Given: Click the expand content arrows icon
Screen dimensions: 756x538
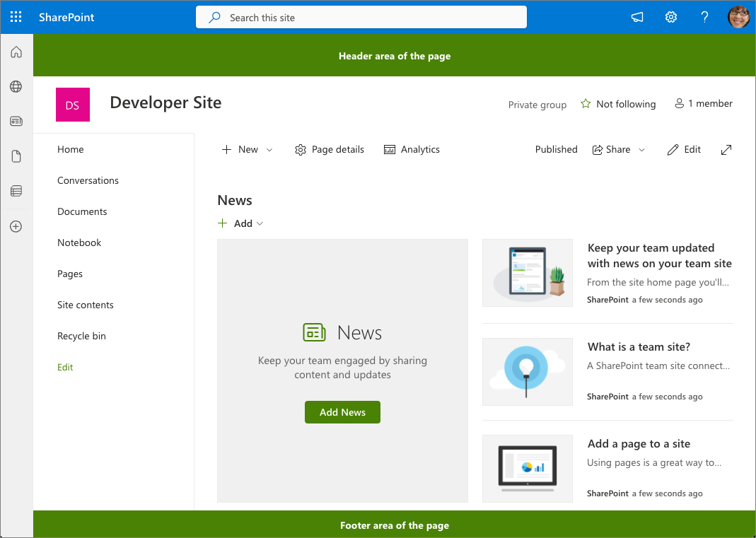Looking at the screenshot, I should click(726, 149).
